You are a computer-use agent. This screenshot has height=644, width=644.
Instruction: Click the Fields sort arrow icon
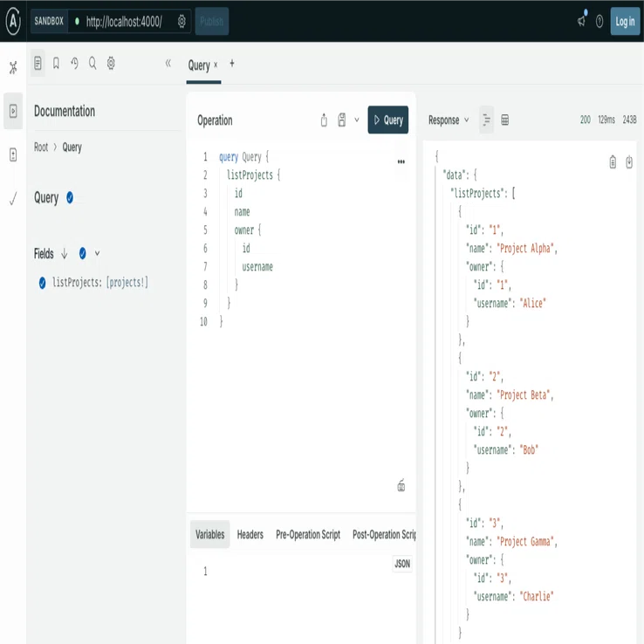[x=64, y=253]
